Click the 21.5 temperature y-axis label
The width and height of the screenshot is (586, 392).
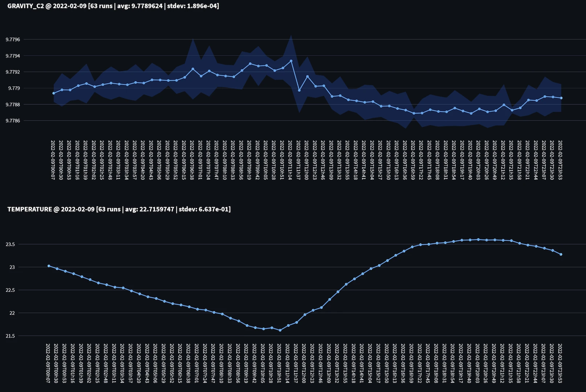(10, 336)
